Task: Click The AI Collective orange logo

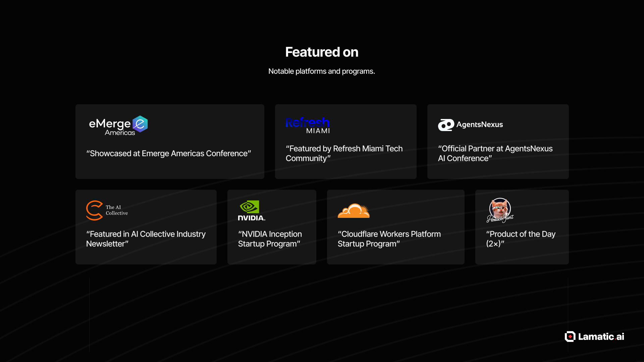Action: [x=94, y=210]
